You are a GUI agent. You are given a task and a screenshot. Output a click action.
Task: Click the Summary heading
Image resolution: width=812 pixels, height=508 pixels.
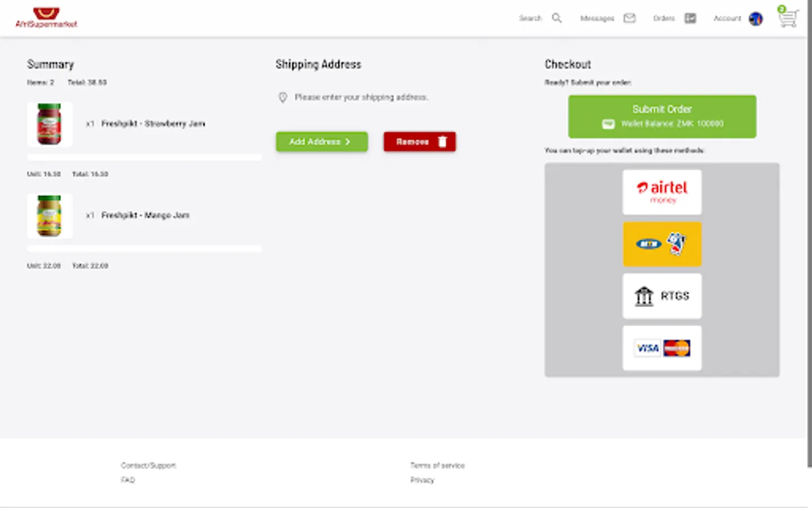pyautogui.click(x=51, y=64)
